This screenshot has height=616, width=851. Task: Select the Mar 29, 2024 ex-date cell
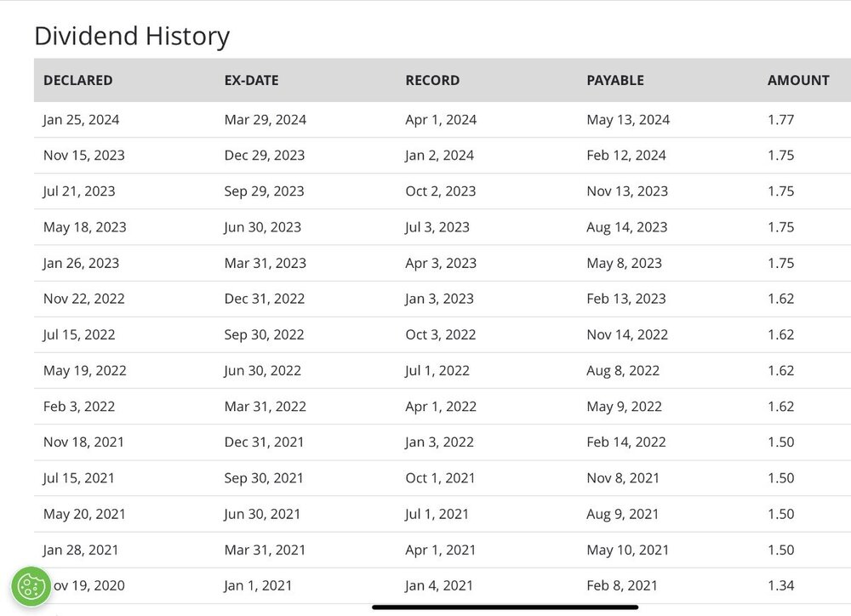pyautogui.click(x=266, y=119)
